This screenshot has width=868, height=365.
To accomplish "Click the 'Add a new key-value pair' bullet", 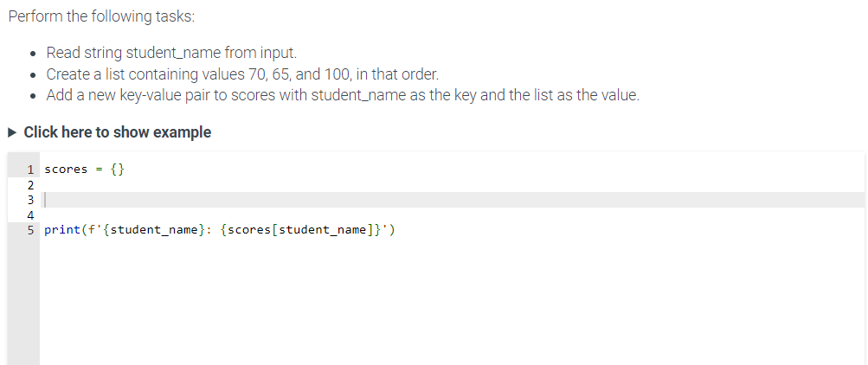I will click(x=343, y=95).
